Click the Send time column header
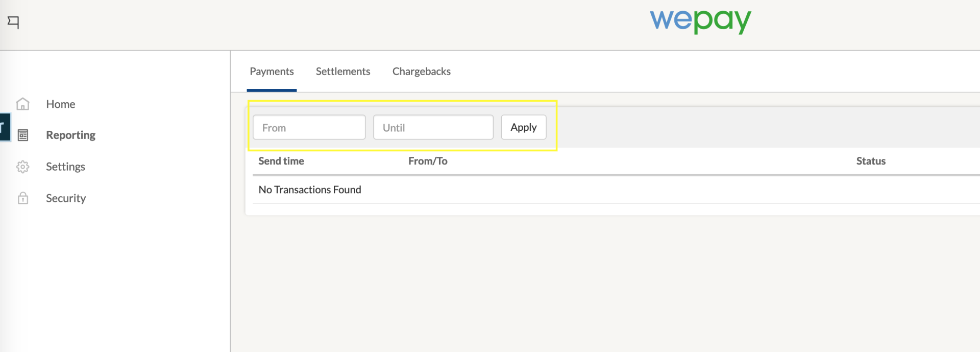The width and height of the screenshot is (980, 352). 281,161
